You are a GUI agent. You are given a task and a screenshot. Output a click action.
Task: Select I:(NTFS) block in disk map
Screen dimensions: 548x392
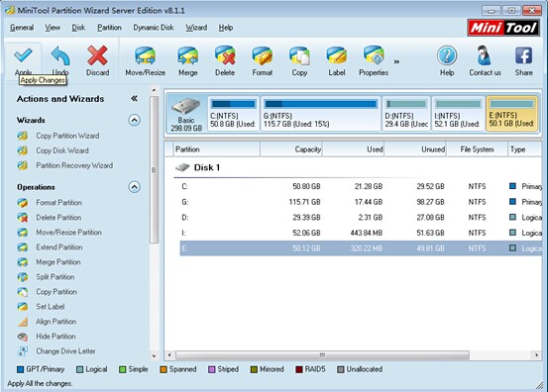pyautogui.click(x=458, y=114)
